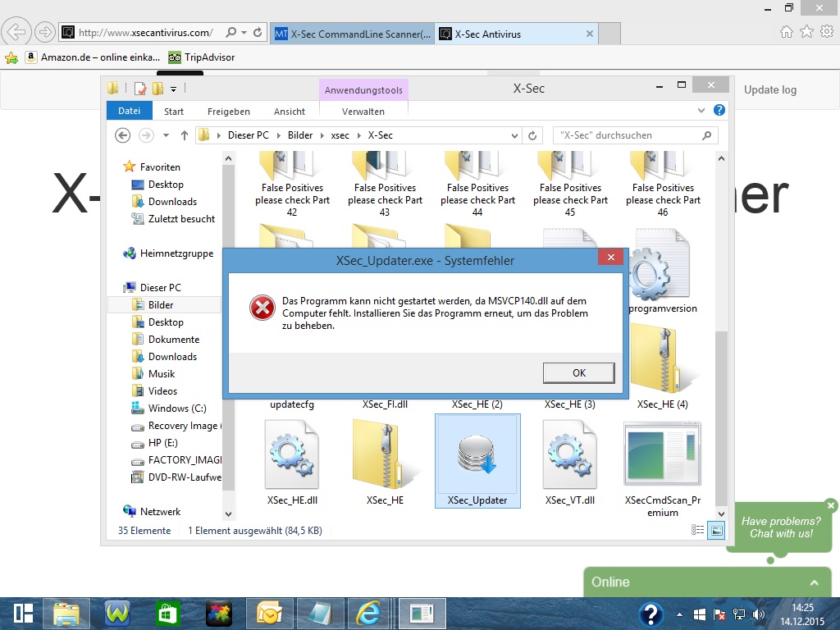Open Zuletzt besucht in sidebar
This screenshot has width=840, height=630.
[174, 218]
